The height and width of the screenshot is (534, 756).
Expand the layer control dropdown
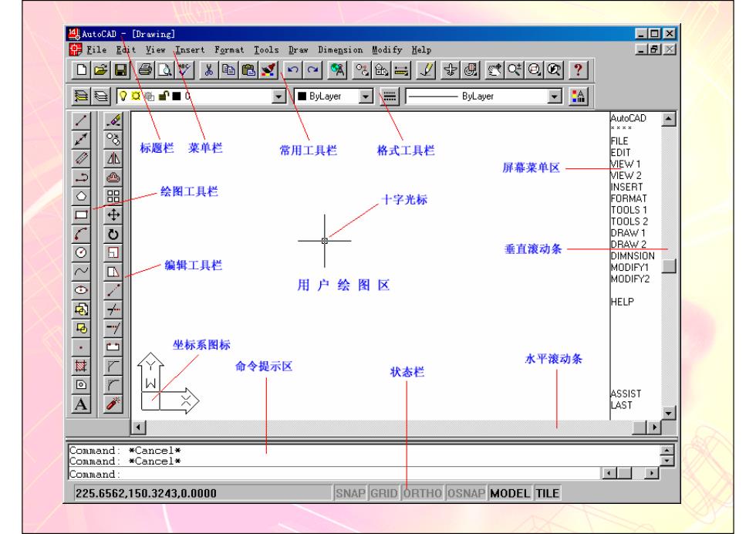pyautogui.click(x=278, y=96)
